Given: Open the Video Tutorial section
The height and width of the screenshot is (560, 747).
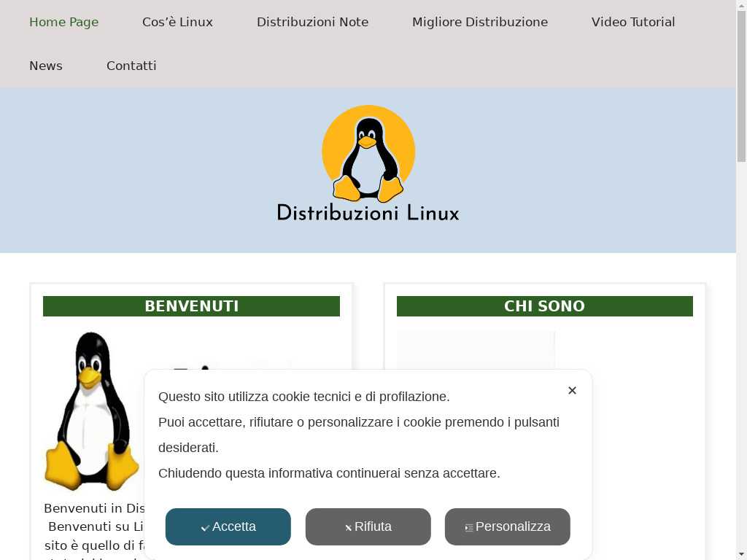Looking at the screenshot, I should coord(633,22).
